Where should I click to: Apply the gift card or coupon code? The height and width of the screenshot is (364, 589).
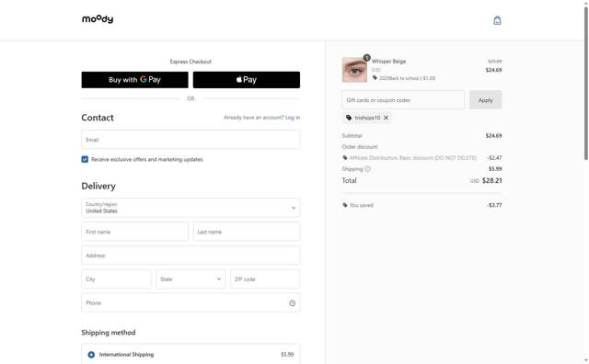(485, 100)
